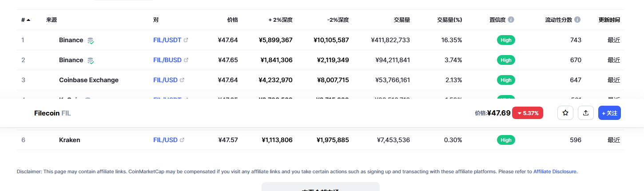Open external link icon next to FIL/BUSD
644x191 pixels.
click(x=186, y=60)
